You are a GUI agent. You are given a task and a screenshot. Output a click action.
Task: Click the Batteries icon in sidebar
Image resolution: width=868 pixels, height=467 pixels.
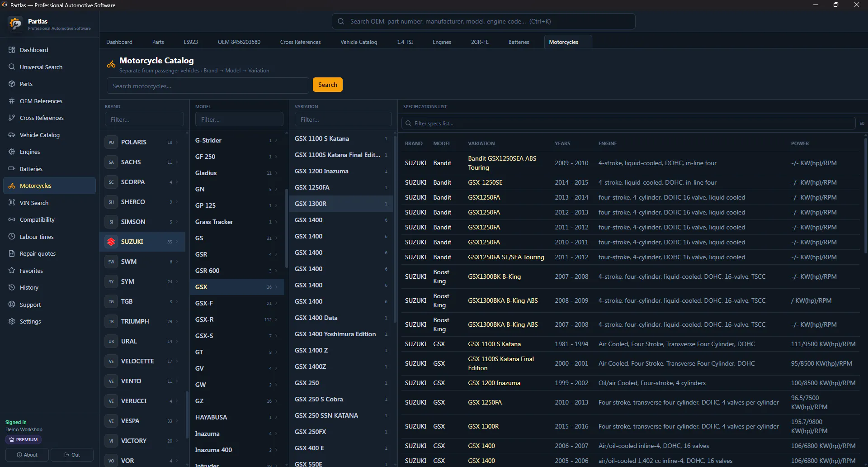(x=12, y=169)
